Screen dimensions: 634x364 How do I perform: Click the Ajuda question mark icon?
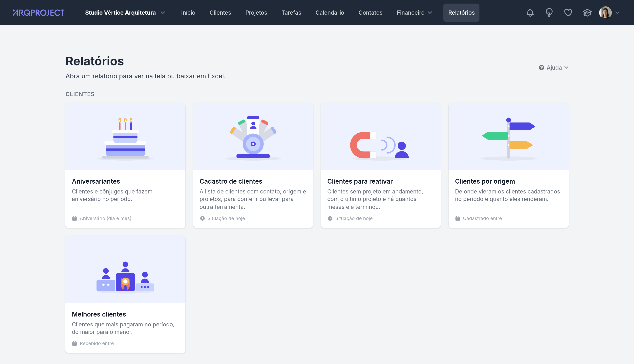[x=541, y=67]
